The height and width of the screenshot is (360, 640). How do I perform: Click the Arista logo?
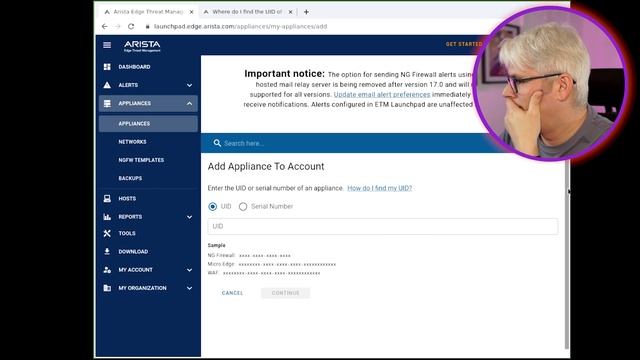(142, 46)
